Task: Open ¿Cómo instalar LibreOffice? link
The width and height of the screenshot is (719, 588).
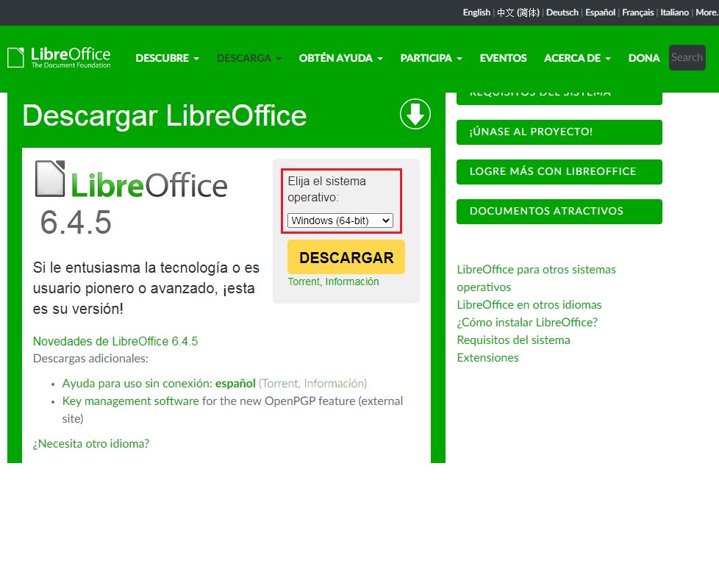Action: [x=527, y=322]
